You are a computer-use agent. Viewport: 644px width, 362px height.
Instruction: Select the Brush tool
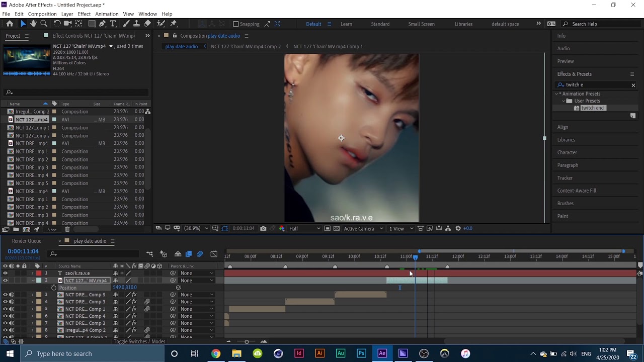(x=126, y=24)
